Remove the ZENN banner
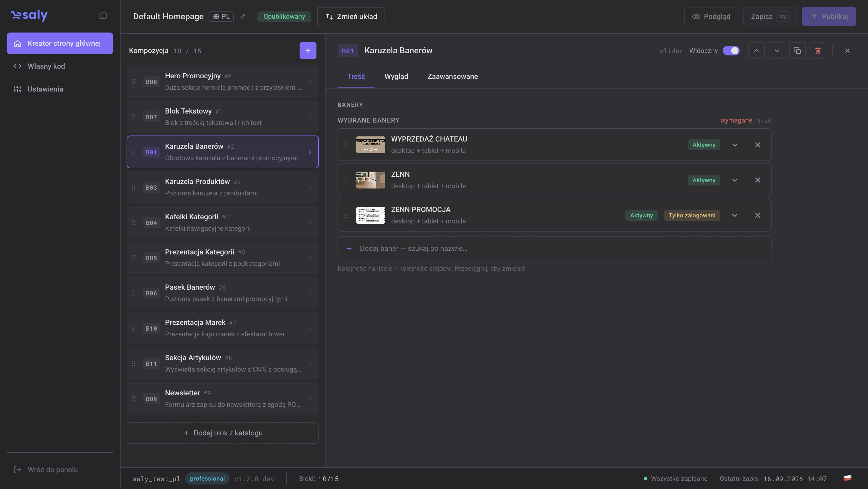This screenshot has height=489, width=868. (x=757, y=180)
